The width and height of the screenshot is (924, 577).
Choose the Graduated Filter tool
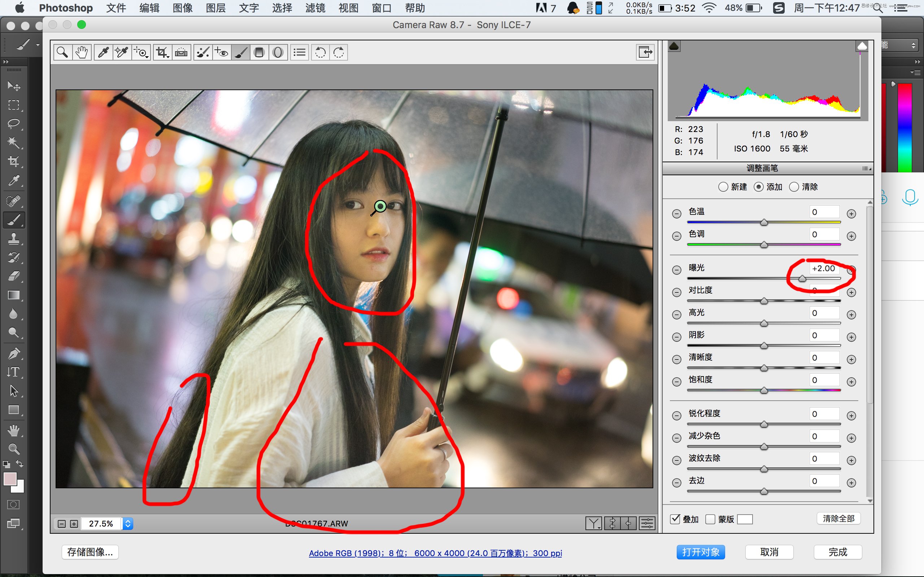(259, 52)
